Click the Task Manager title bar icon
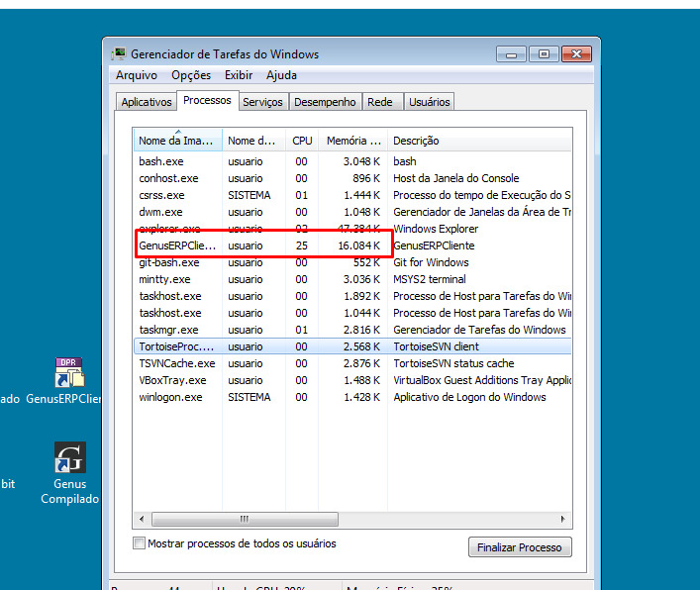The height and width of the screenshot is (590, 700). click(119, 54)
